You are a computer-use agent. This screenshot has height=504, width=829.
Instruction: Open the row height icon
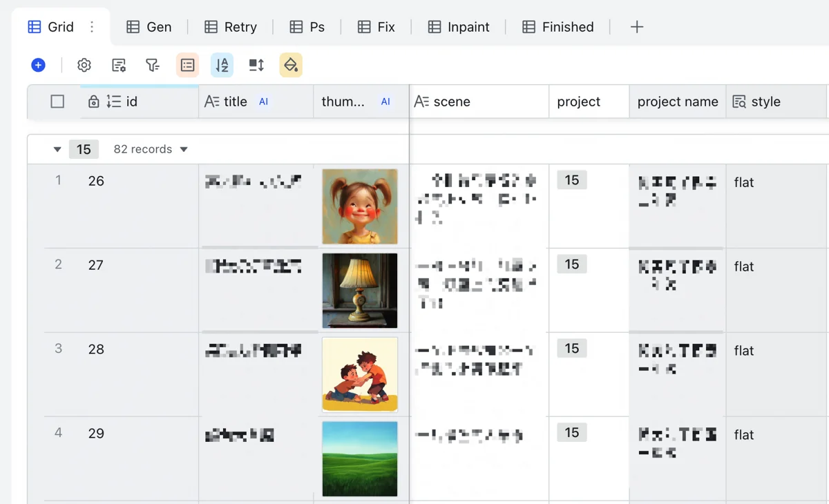click(x=256, y=65)
